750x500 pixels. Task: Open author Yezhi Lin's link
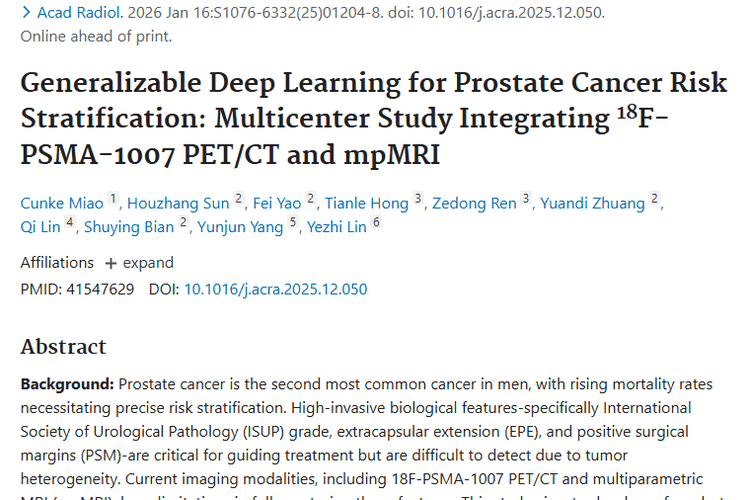(338, 227)
